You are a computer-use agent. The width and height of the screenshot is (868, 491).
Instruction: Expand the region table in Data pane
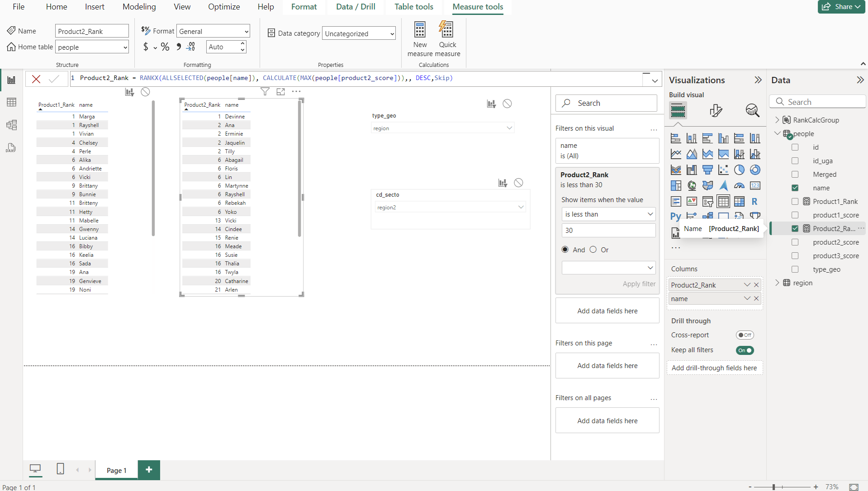pyautogui.click(x=777, y=283)
